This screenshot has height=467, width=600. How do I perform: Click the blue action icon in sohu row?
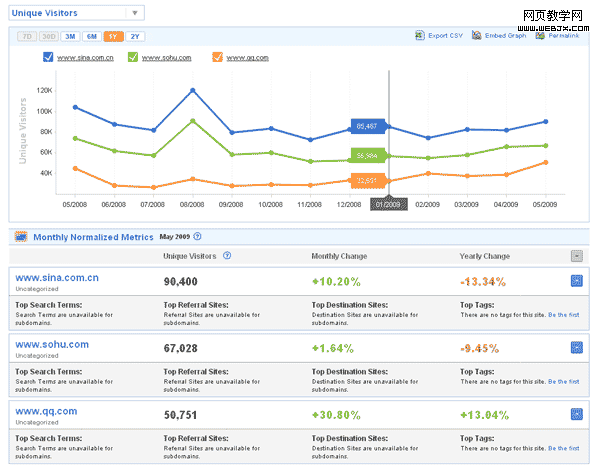tap(576, 347)
